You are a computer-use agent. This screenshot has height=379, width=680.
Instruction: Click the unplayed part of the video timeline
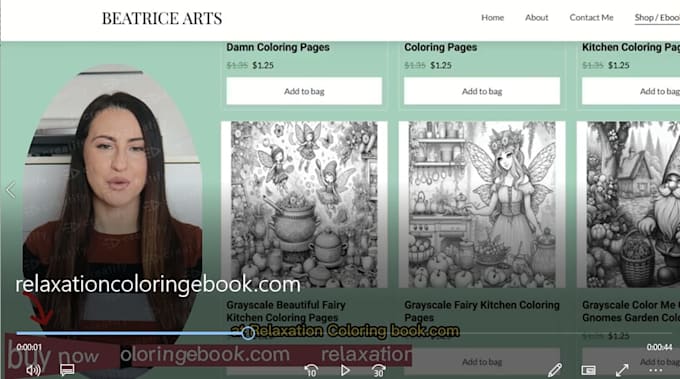tap(464, 333)
